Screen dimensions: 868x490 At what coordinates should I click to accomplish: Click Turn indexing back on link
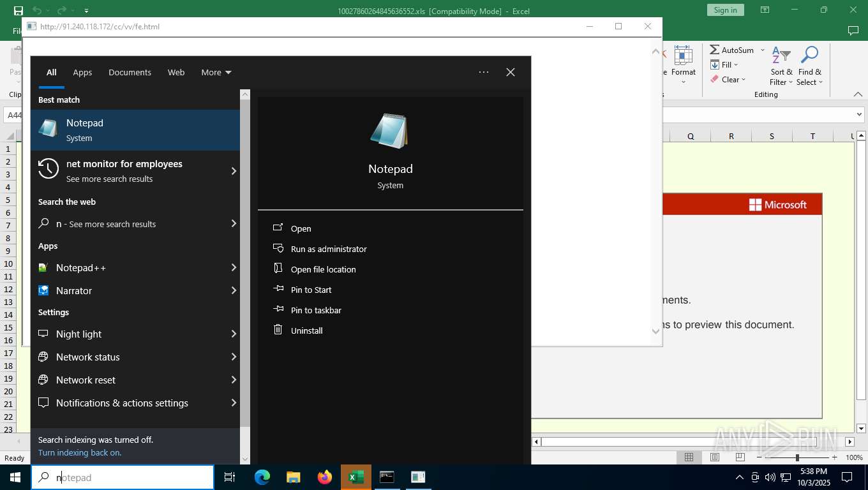[80, 452]
